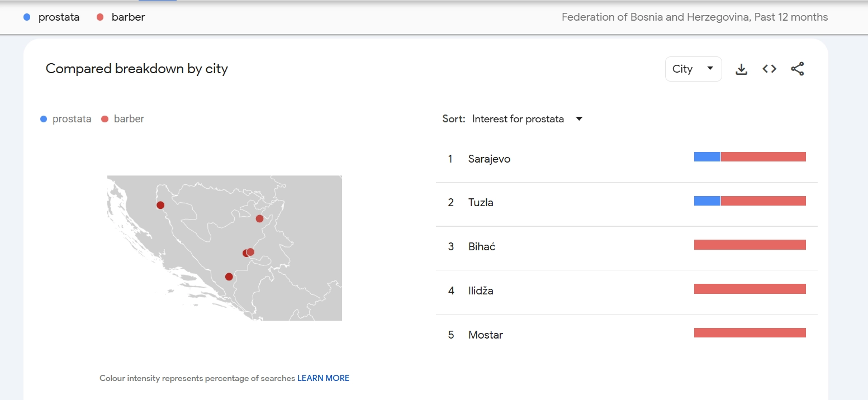This screenshot has width=868, height=400.
Task: Click the red barber segment of Tuzla bar
Action: (763, 201)
